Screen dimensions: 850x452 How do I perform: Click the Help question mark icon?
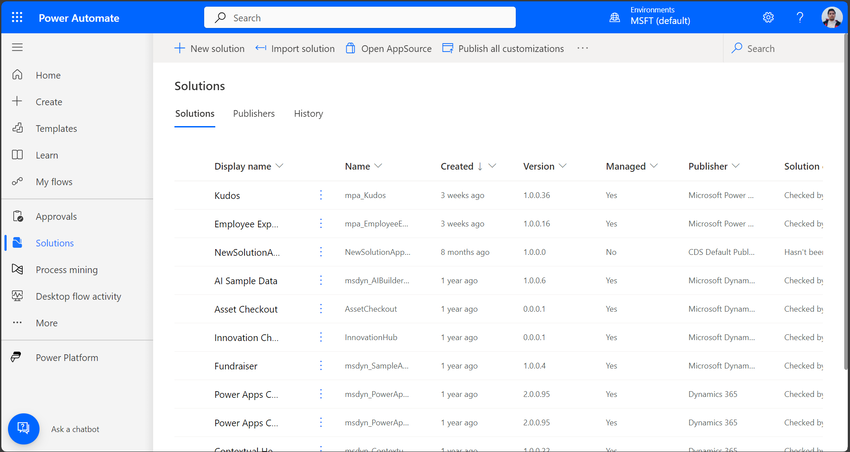coord(800,18)
